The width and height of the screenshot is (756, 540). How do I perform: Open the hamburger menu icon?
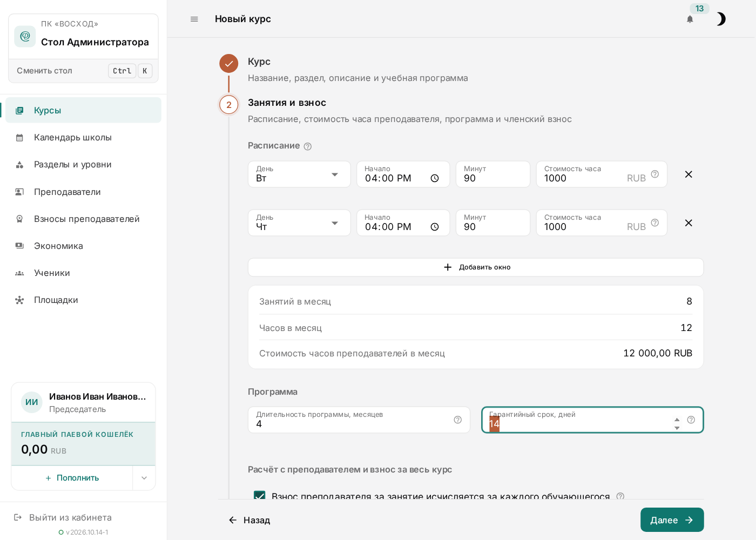[194, 19]
